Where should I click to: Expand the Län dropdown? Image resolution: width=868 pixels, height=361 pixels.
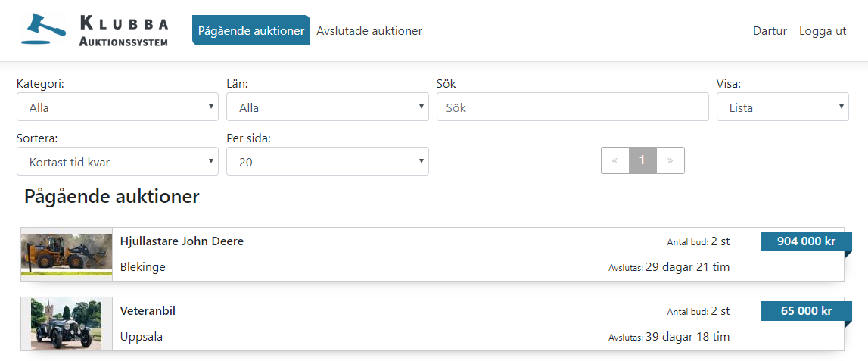328,107
